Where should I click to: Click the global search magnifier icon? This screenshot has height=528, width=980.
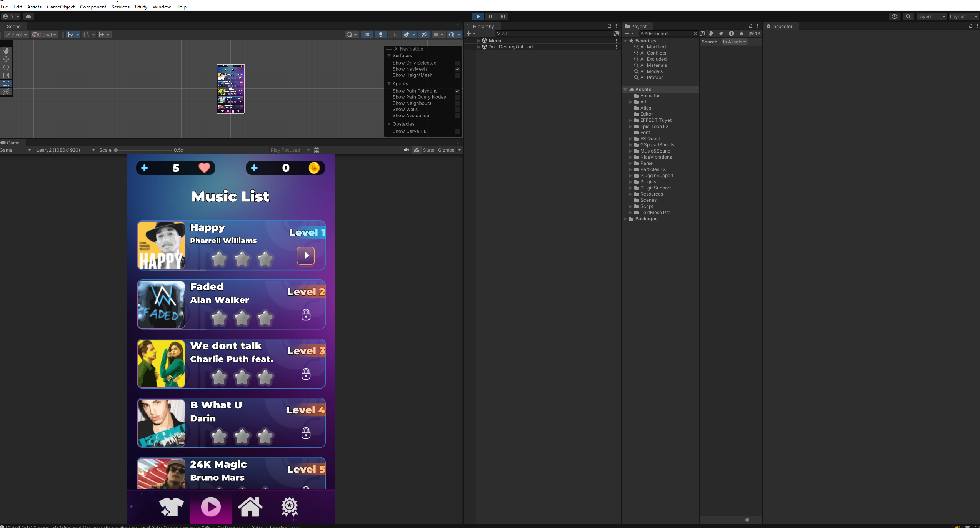pos(908,17)
